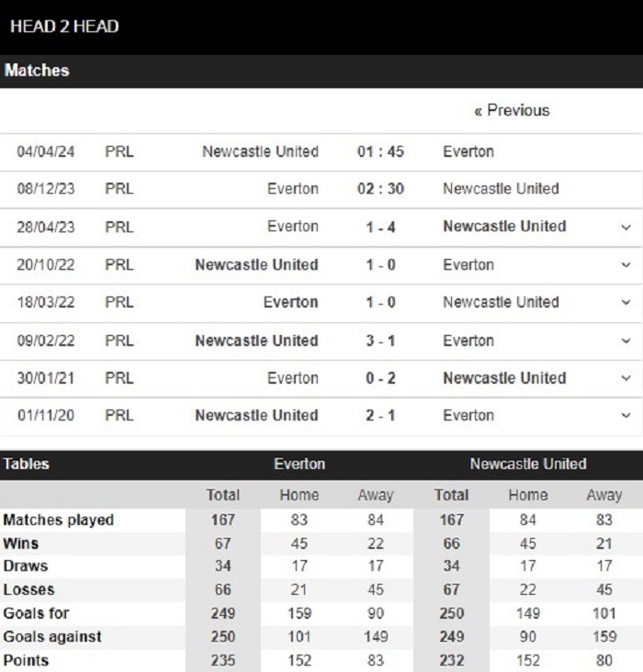This screenshot has width=643, height=672.
Task: Expand the 28/04/23 Everton match details chevron
Action: [x=626, y=227]
